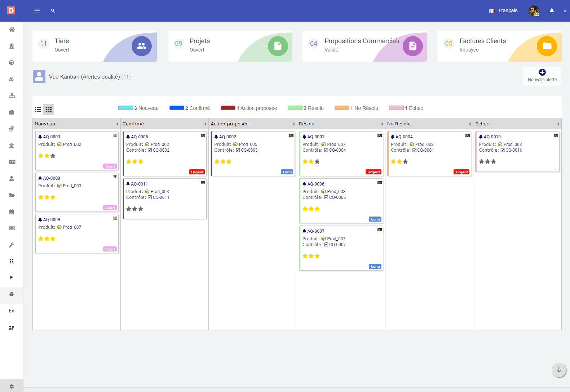Click the scroll-down arrow button at bottom right
This screenshot has height=392, width=570.
(x=559, y=370)
